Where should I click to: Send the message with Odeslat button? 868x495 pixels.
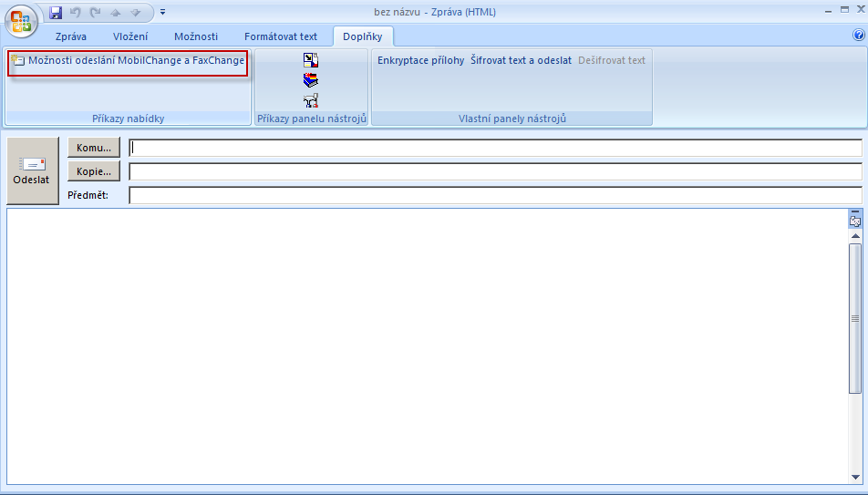point(33,170)
